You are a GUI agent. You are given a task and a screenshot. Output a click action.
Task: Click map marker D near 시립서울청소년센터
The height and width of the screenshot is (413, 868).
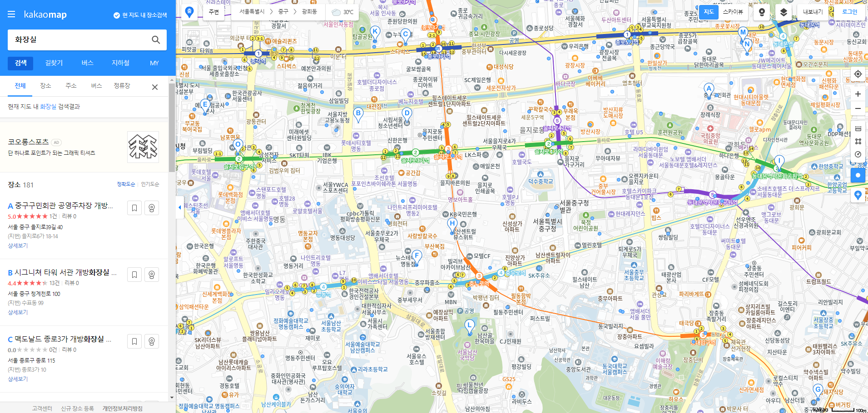(407, 114)
